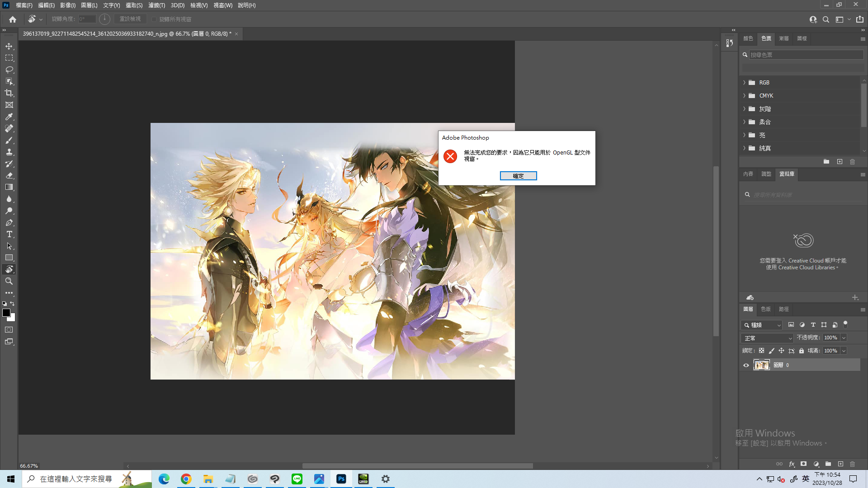Hide Layer 0 with eye icon
Screen dimensions: 868x488
(x=746, y=365)
